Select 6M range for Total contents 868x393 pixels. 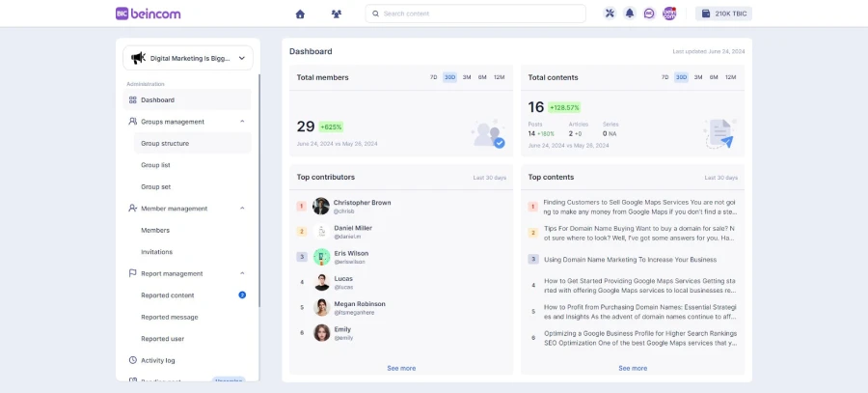[714, 77]
